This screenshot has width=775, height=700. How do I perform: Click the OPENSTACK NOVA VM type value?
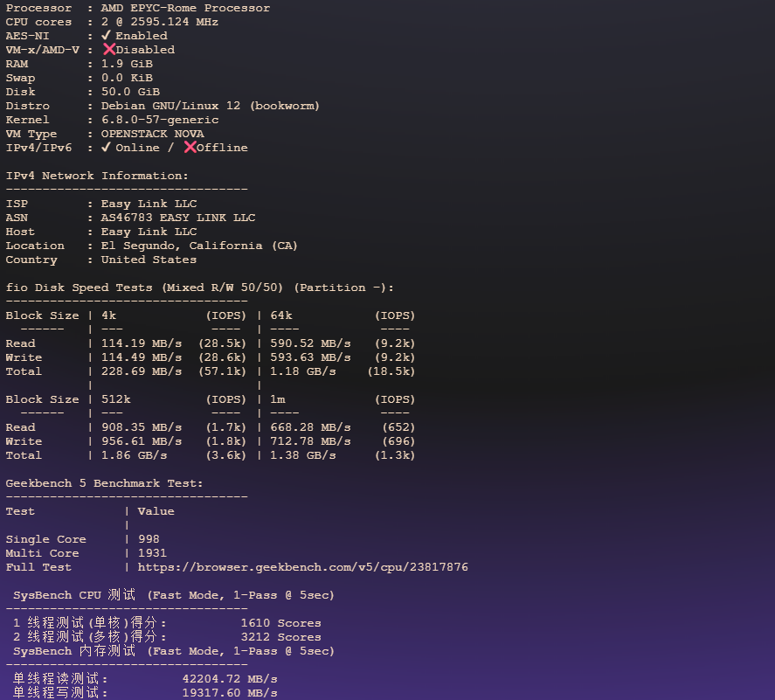pyautogui.click(x=152, y=134)
